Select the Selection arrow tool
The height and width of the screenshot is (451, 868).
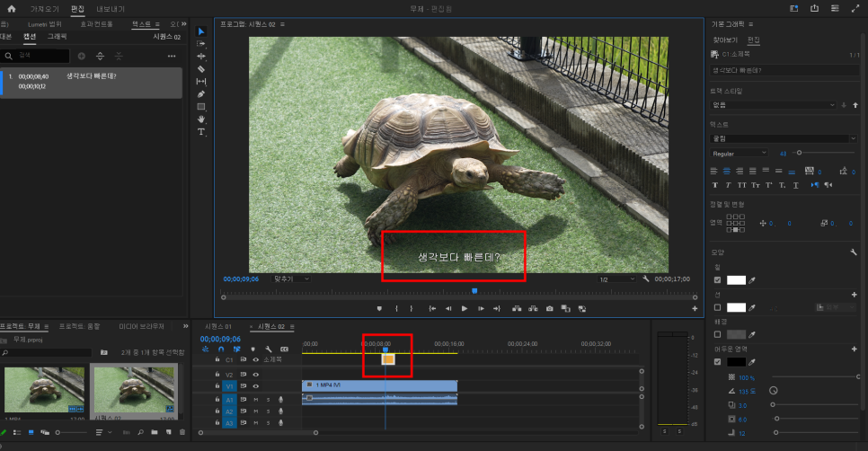[201, 31]
